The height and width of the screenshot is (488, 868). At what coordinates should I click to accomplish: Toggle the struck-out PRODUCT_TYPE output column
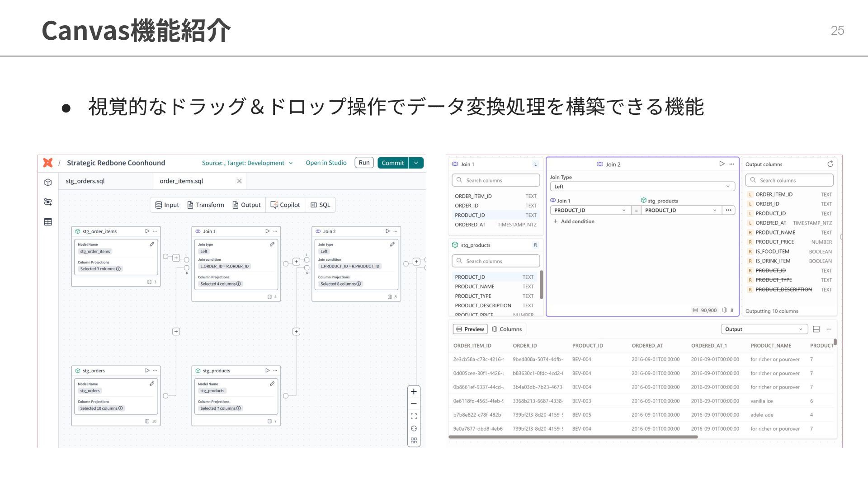click(774, 280)
